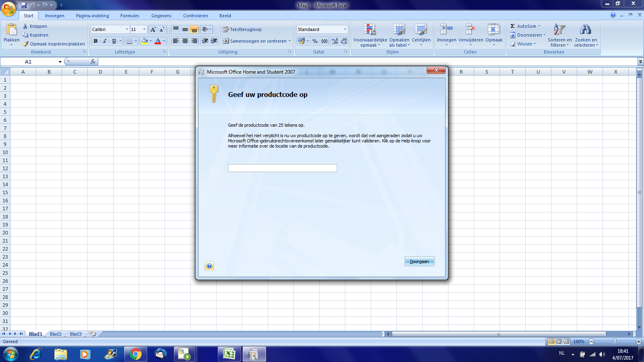The width and height of the screenshot is (644, 362).
Task: Expand the formula bar
Action: [x=640, y=62]
